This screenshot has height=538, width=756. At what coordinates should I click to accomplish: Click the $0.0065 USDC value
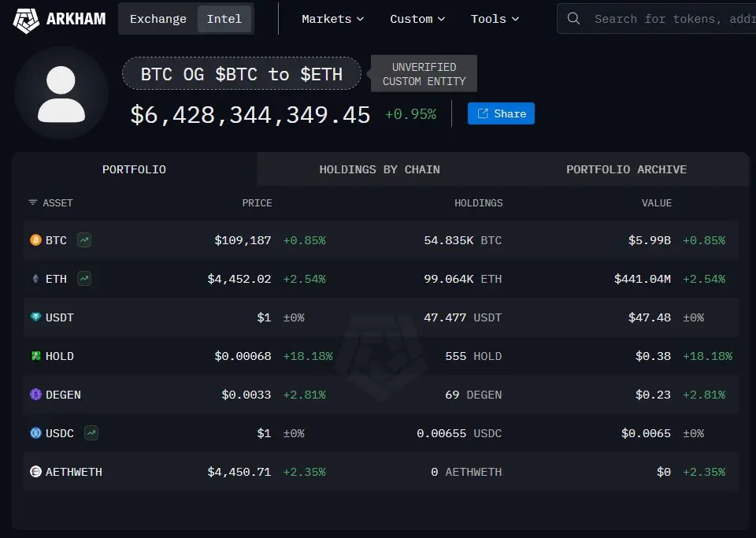(646, 433)
